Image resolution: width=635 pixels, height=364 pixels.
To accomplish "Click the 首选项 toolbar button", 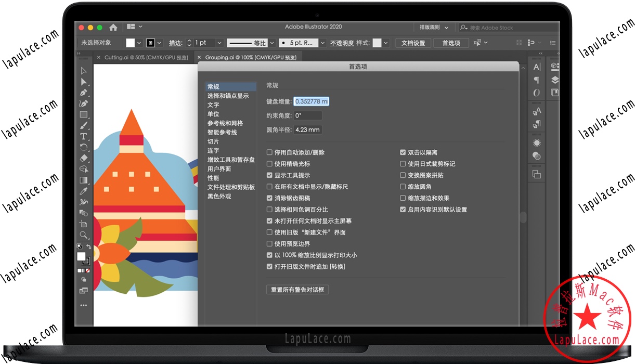I will [451, 43].
